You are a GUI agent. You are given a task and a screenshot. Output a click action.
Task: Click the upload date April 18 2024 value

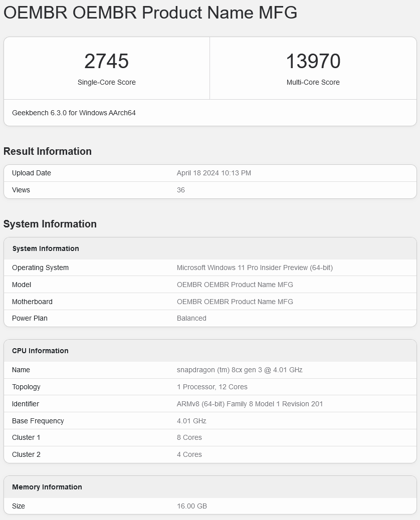click(x=214, y=173)
